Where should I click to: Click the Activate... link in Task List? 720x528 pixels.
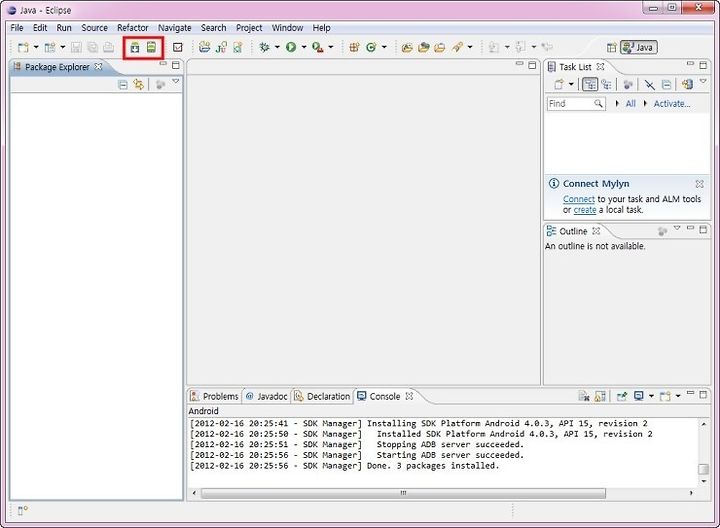672,104
